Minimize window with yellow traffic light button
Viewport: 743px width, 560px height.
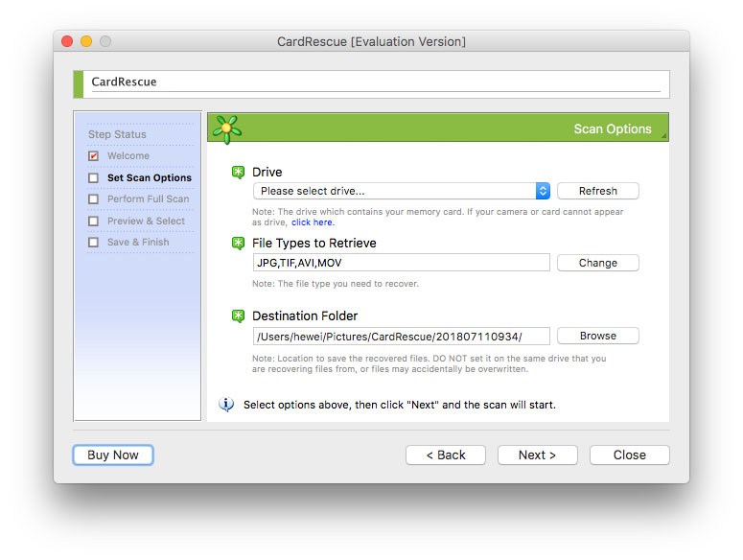[86, 41]
